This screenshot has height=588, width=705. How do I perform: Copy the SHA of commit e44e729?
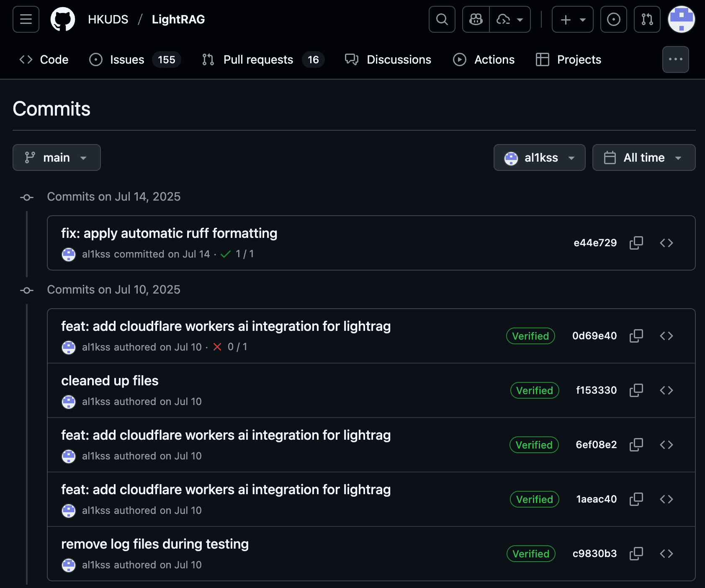[x=636, y=243]
